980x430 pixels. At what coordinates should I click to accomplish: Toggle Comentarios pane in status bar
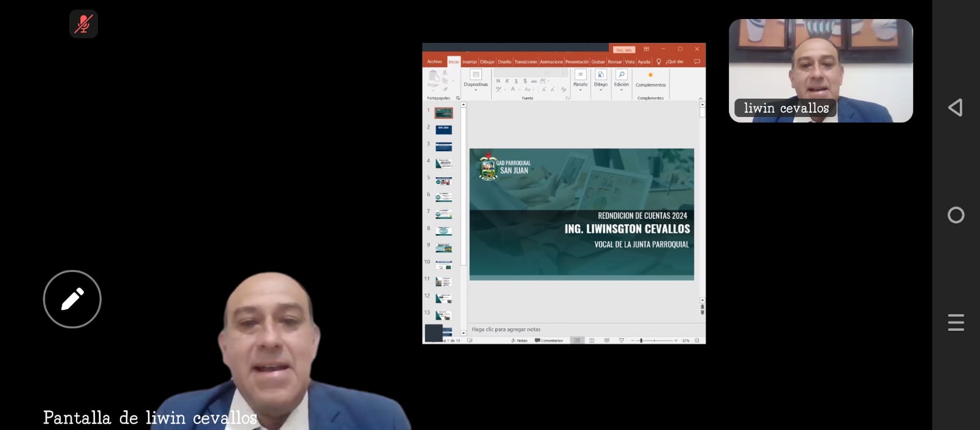[x=549, y=341]
